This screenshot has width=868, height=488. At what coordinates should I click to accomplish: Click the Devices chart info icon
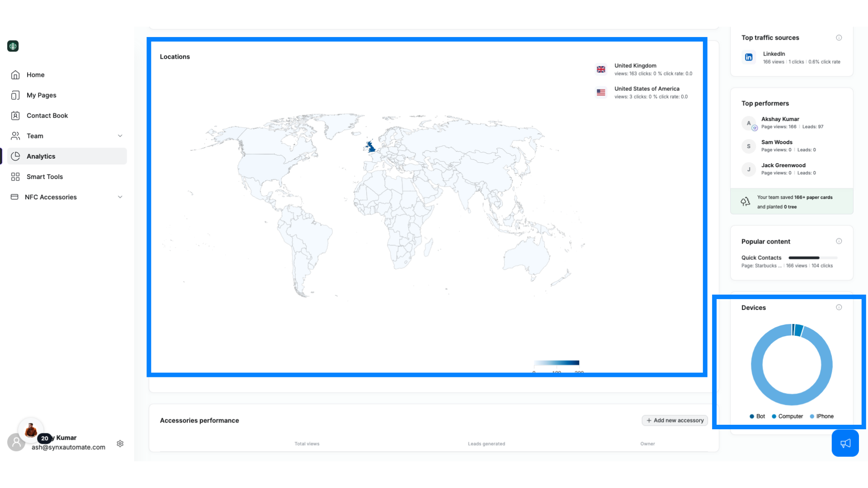click(839, 307)
